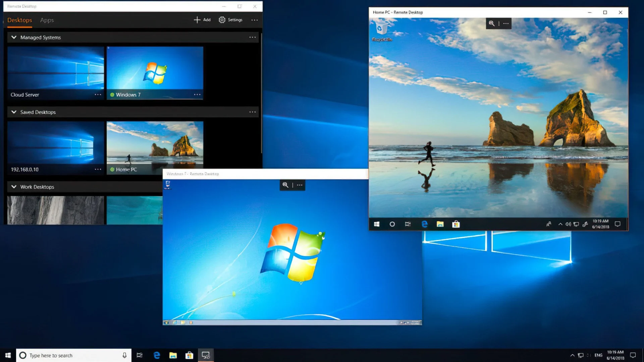Open the overflow menu beside Settings
This screenshot has height=362, width=644.
[x=254, y=20]
